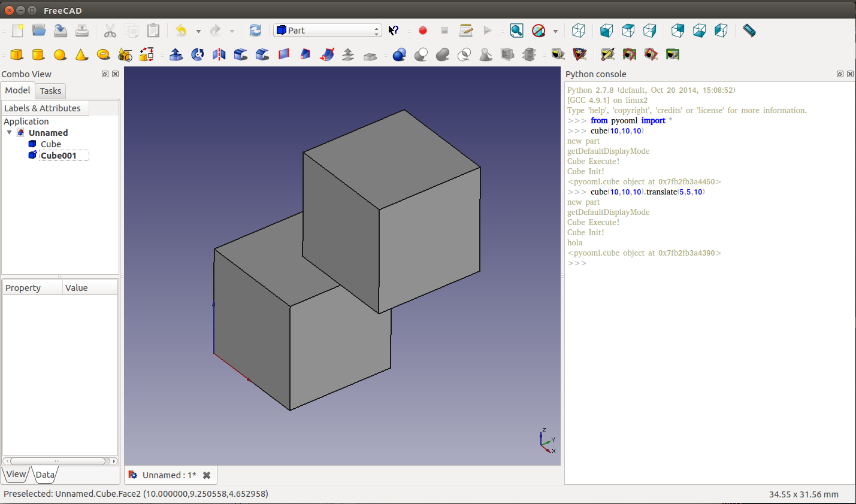Toggle floating state of Combo View panel
856x504 pixels.
105,74
